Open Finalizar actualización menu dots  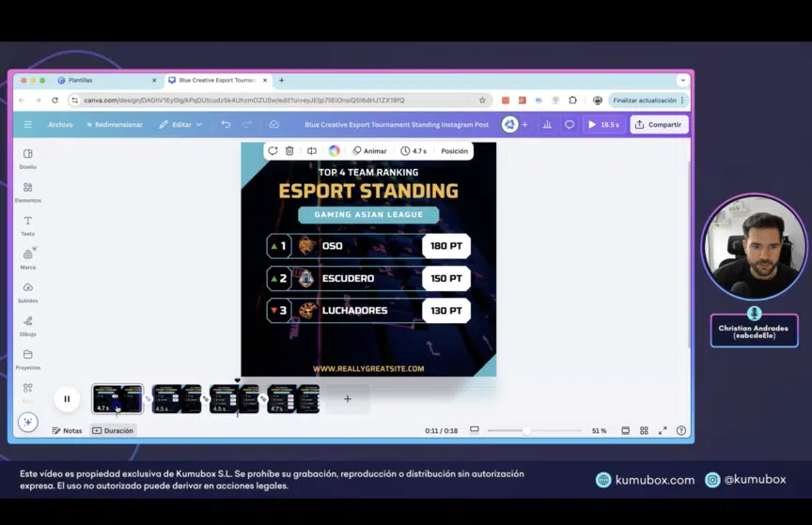coord(682,100)
